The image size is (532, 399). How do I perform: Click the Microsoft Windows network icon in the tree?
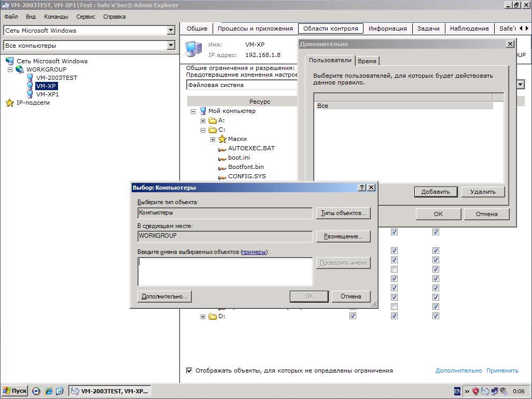click(x=10, y=61)
